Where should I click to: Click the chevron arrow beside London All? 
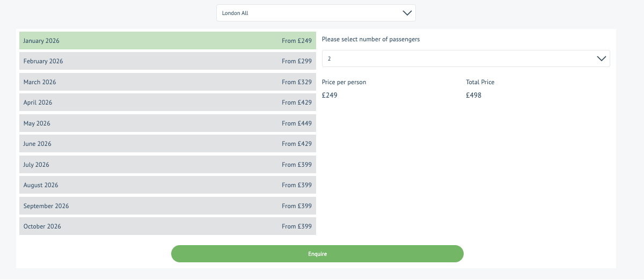click(407, 13)
